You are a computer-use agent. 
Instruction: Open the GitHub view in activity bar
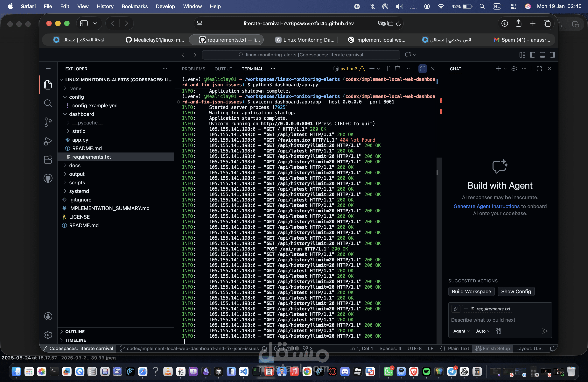point(48,178)
